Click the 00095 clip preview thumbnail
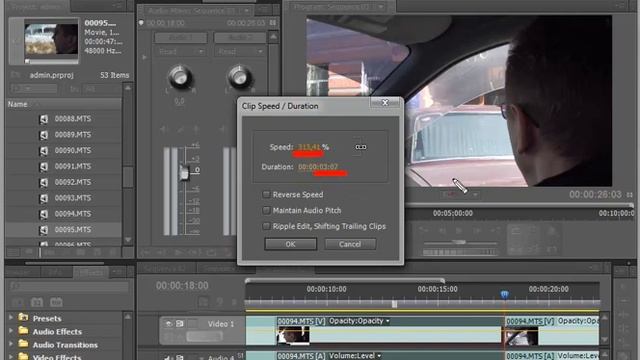Image resolution: width=640 pixels, height=360 pixels. pos(51,40)
